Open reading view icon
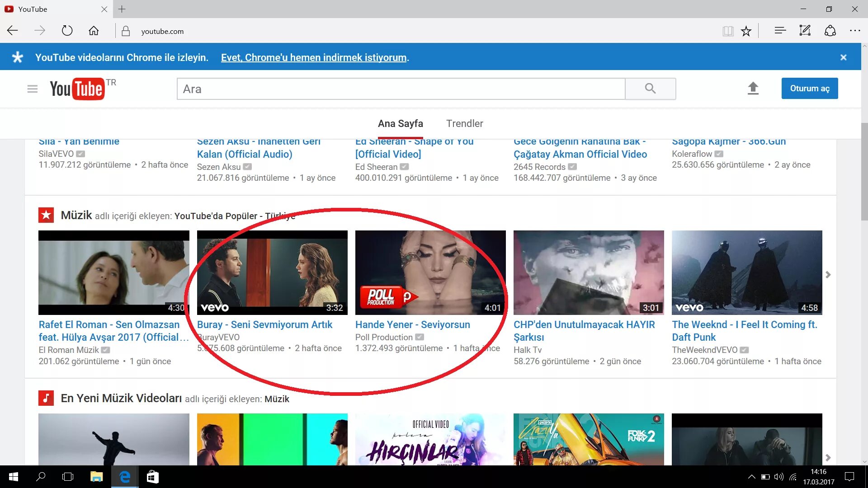 pyautogui.click(x=727, y=31)
